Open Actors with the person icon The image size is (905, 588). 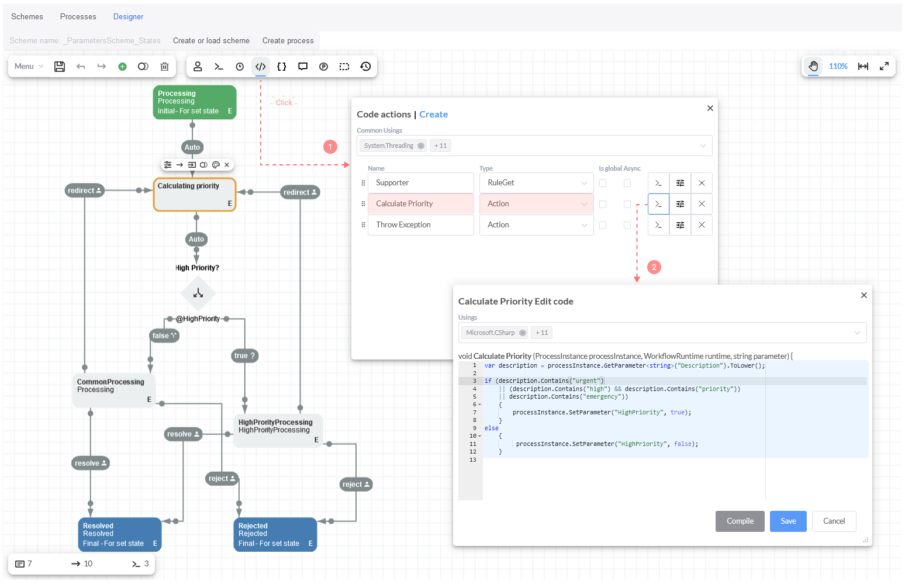(x=198, y=67)
